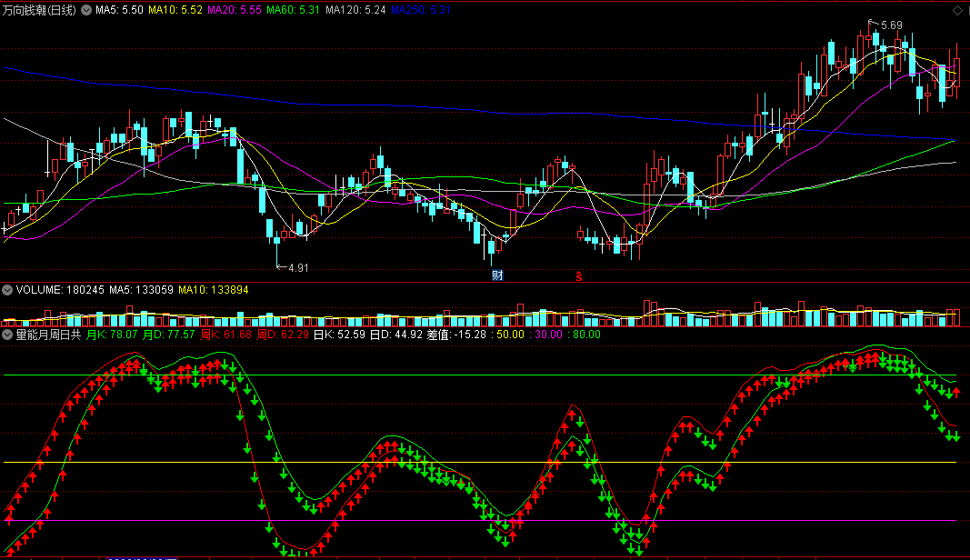Click the MA20: 5.55 label
The width and height of the screenshot is (970, 560).
pyautogui.click(x=234, y=10)
